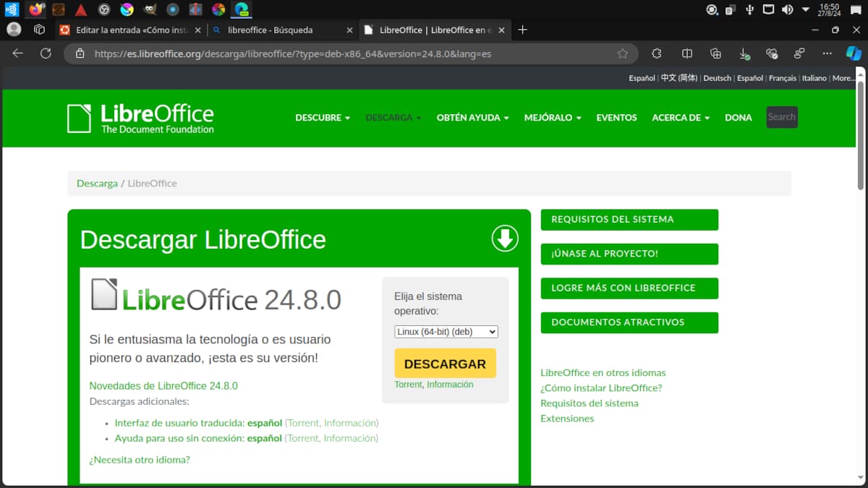Screen dimensions: 868x488
Task: Click the browser back arrow
Action: coord(18,53)
